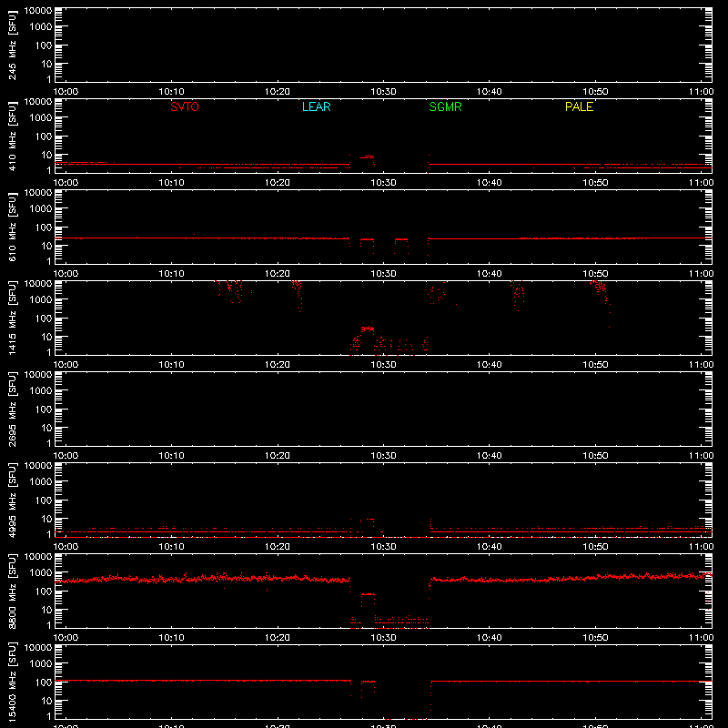Click the yellow PALE station label
This screenshot has height=728, width=728.
(579, 106)
